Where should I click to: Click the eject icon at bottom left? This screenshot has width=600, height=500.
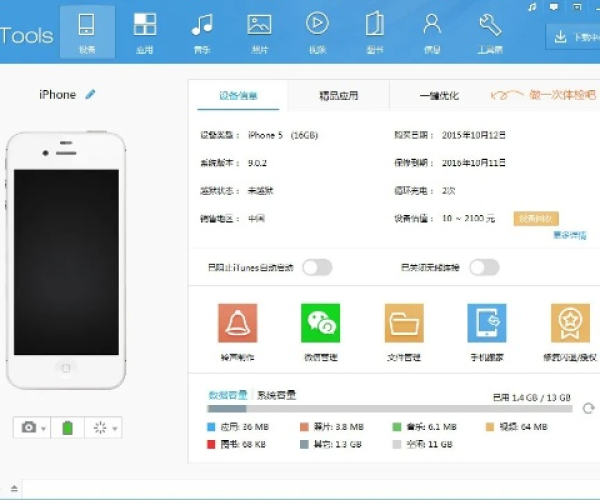[14, 488]
